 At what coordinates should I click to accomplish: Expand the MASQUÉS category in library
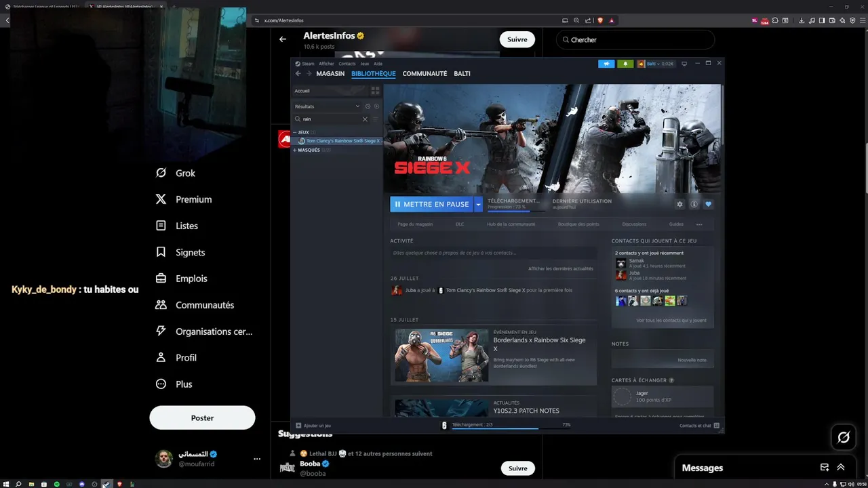click(295, 150)
